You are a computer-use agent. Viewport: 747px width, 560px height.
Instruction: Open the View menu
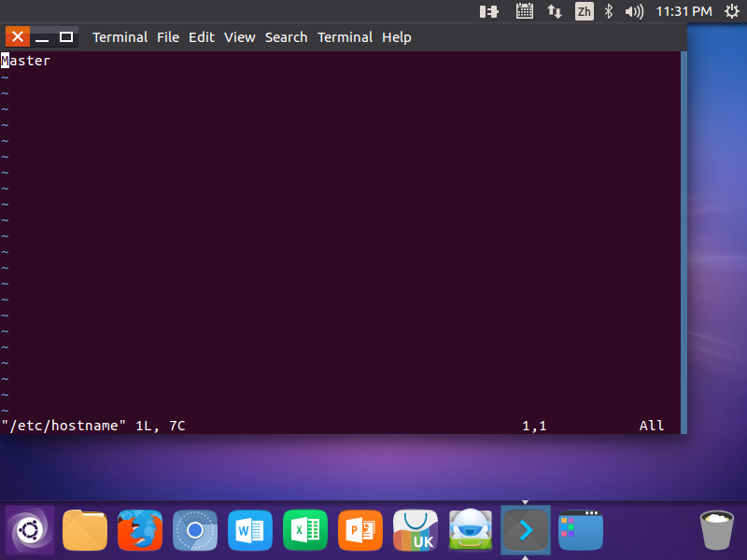point(240,37)
